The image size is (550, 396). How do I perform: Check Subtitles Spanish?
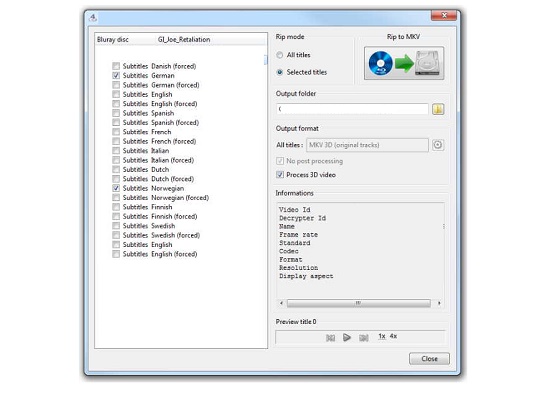116,113
